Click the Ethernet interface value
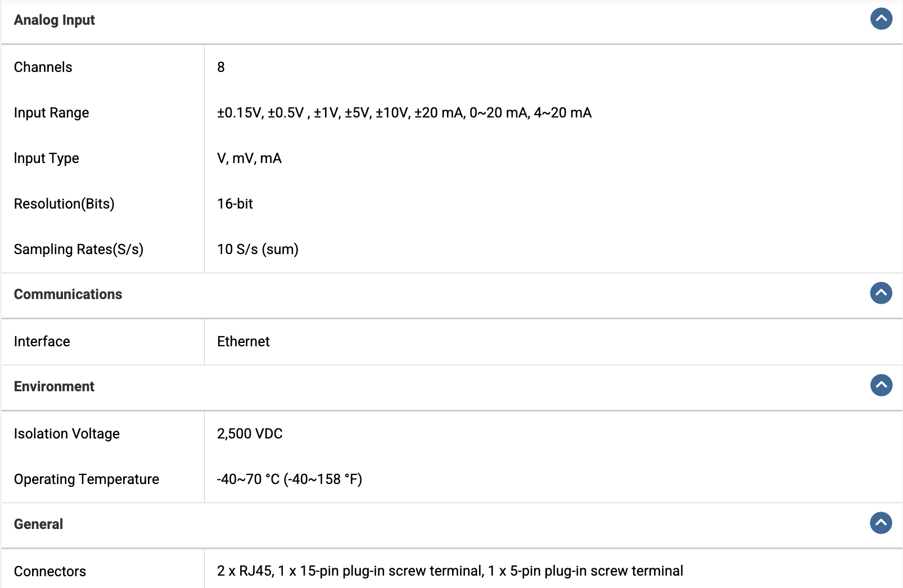 [243, 341]
